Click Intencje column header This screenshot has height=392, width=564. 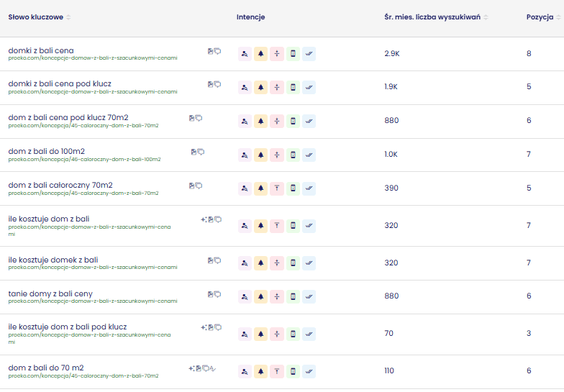coord(250,17)
